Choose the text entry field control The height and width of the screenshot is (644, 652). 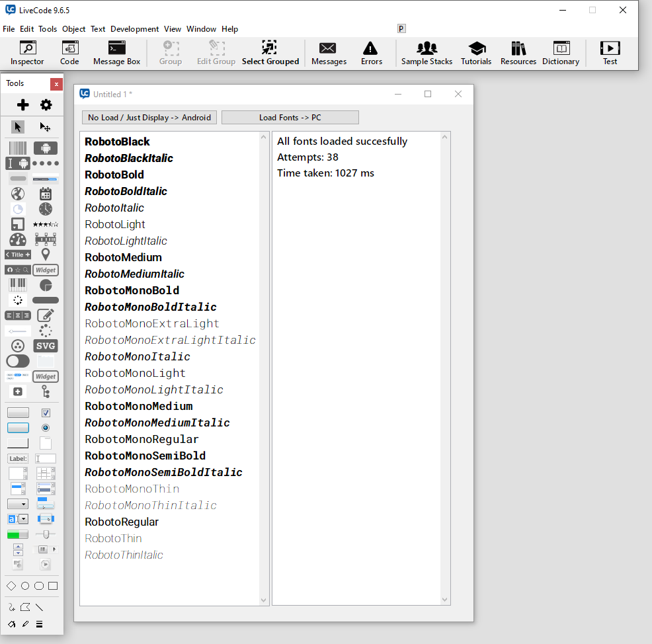[x=46, y=459]
